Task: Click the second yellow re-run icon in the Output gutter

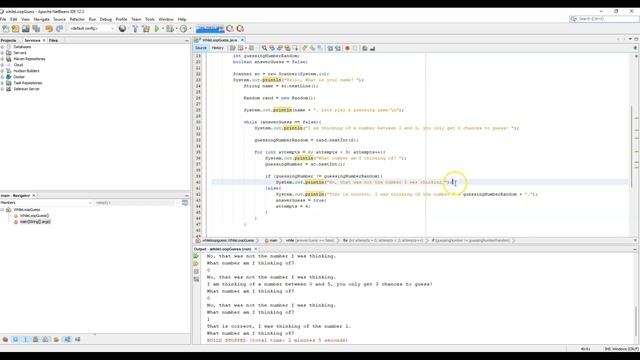Action: [x=196, y=264]
